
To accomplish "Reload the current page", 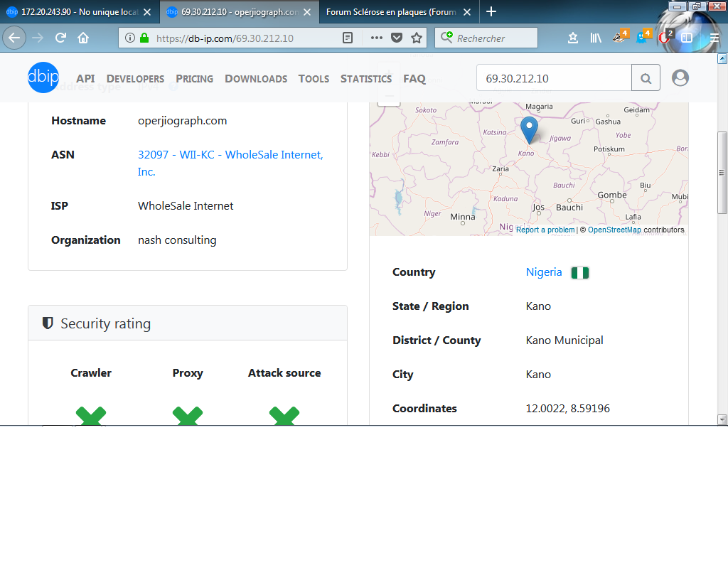I will pos(60,38).
